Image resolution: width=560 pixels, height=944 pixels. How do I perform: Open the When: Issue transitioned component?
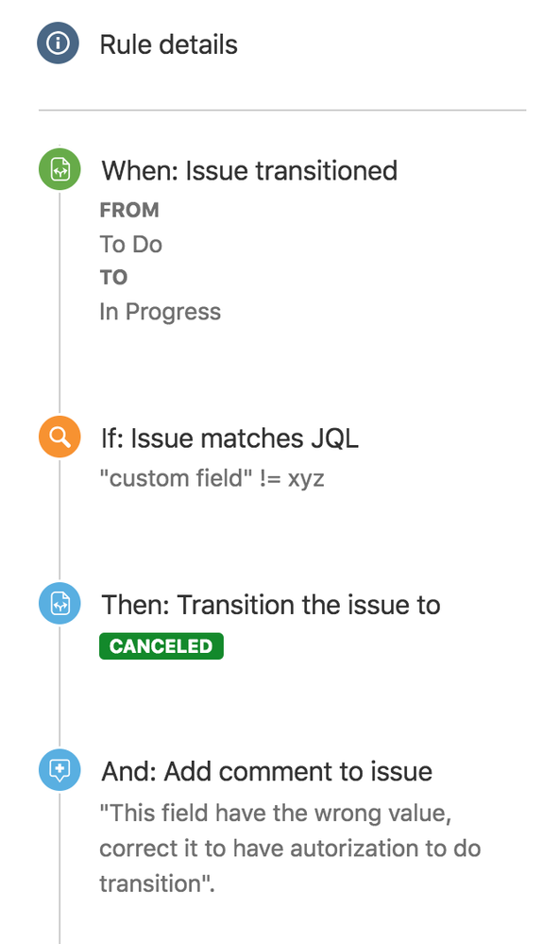pos(248,171)
